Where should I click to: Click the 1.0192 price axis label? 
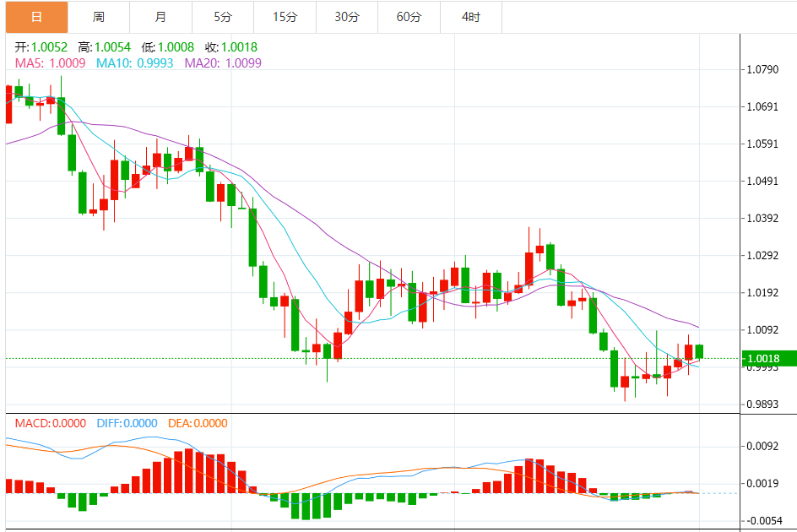coord(762,292)
